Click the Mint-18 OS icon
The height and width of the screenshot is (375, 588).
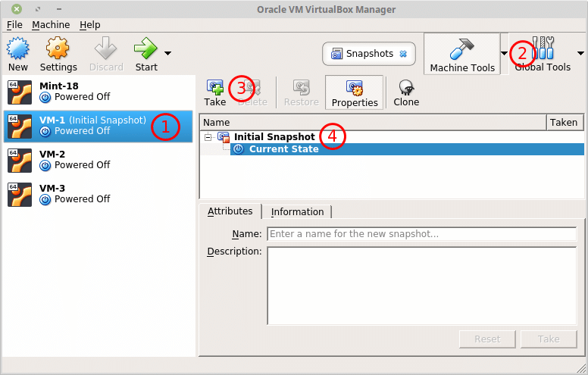(20, 92)
